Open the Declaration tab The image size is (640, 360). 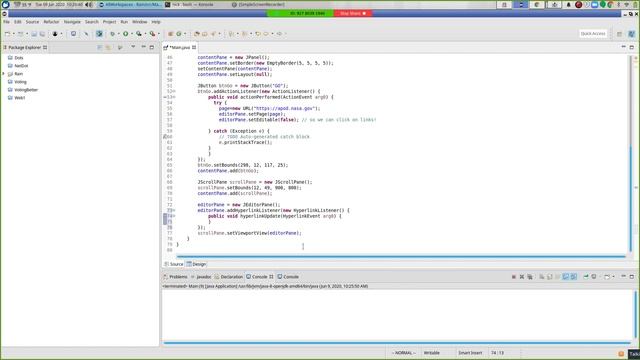coord(229,277)
